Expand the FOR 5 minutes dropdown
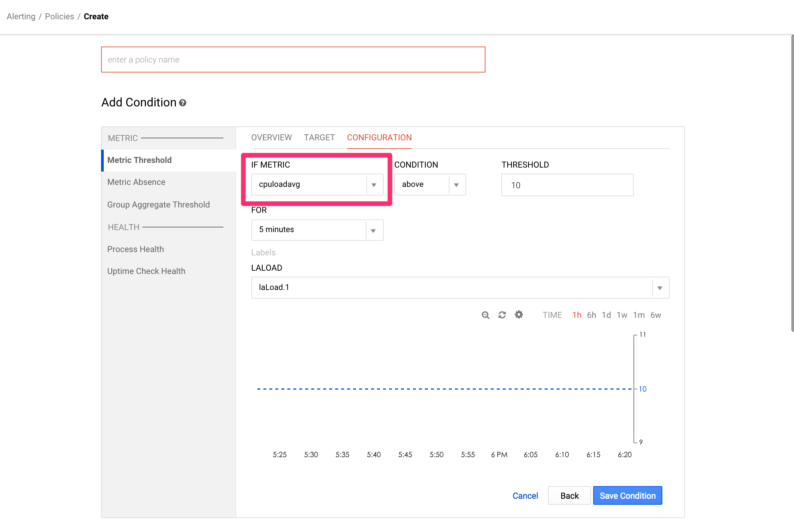Screen dimensions: 794x532 [373, 230]
